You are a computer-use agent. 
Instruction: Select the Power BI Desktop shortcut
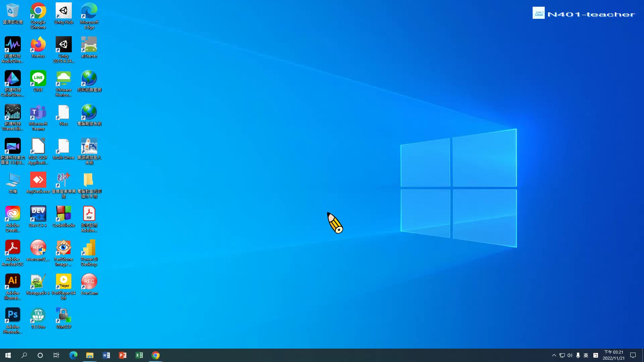(89, 253)
